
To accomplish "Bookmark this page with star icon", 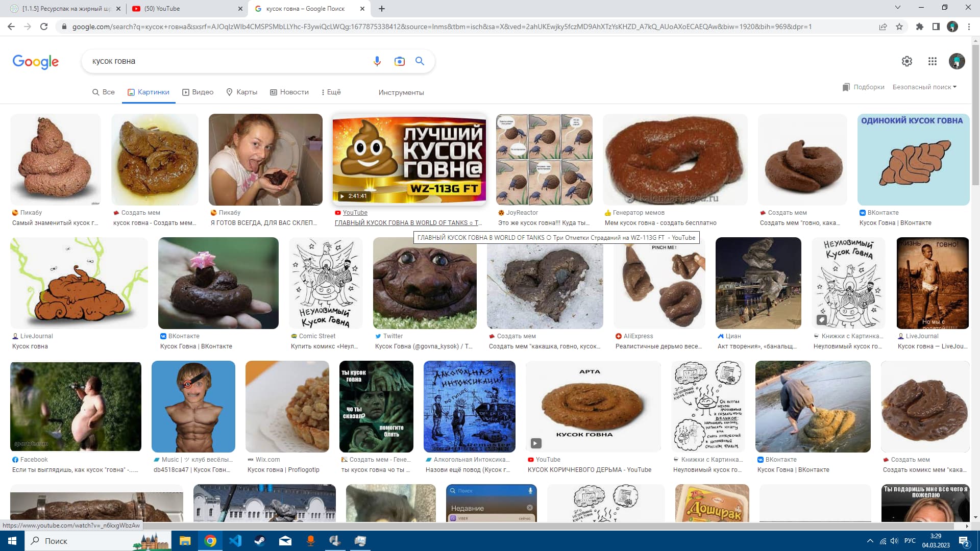I will coord(899,27).
